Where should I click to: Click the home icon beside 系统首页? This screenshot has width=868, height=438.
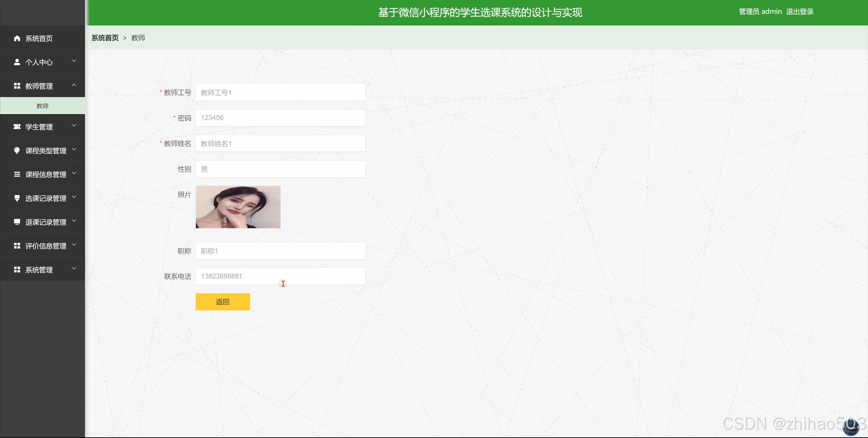(x=17, y=38)
